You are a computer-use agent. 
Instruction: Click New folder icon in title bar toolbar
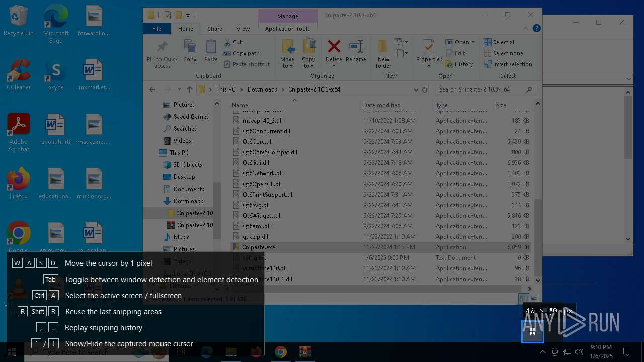click(x=178, y=15)
